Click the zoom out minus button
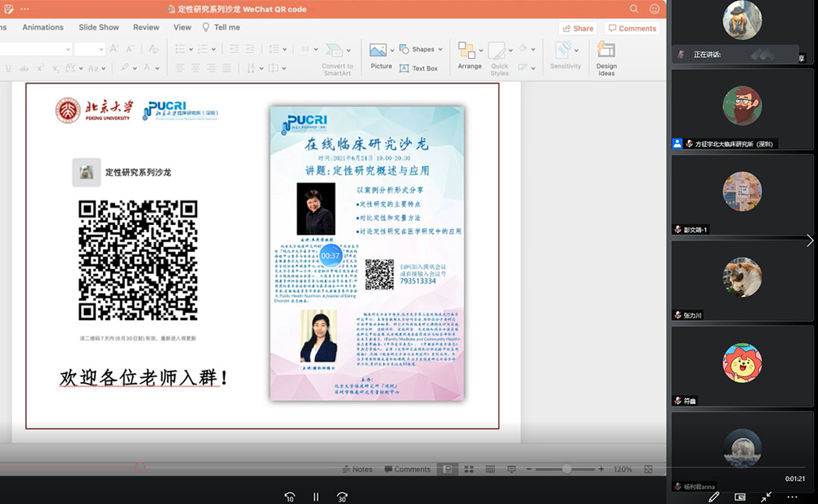818x504 pixels. coord(528,469)
